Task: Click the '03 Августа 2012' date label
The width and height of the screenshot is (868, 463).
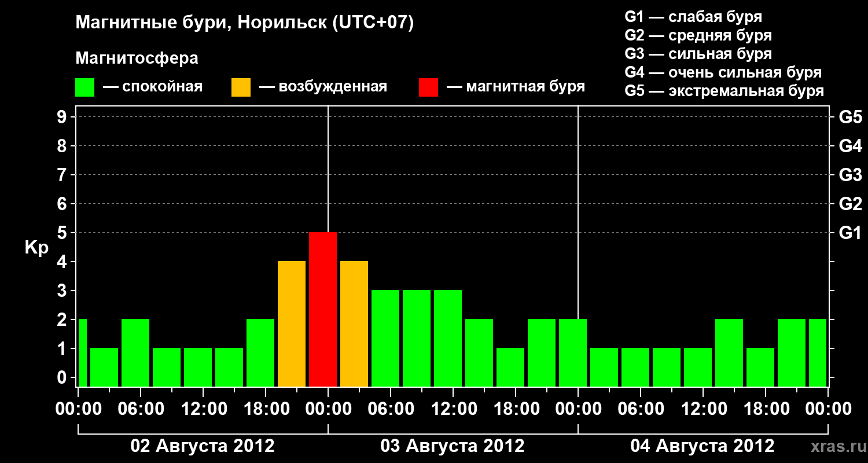Action: point(453,446)
